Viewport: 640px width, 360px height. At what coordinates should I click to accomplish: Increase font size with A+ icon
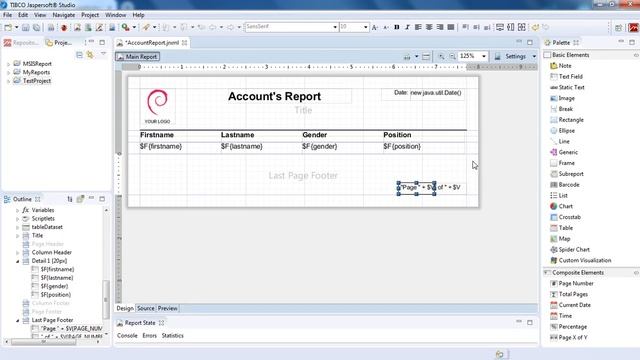click(375, 27)
